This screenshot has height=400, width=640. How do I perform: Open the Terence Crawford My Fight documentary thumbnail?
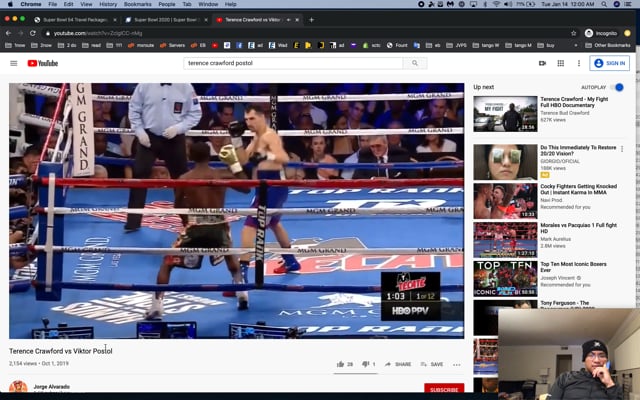(x=505, y=114)
